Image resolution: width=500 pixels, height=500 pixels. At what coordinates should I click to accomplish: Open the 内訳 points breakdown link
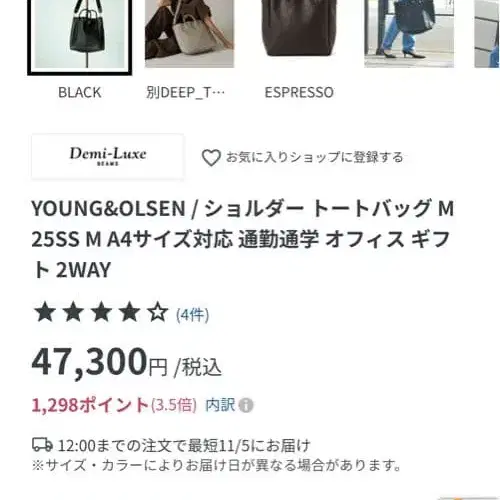pyautogui.click(x=220, y=405)
